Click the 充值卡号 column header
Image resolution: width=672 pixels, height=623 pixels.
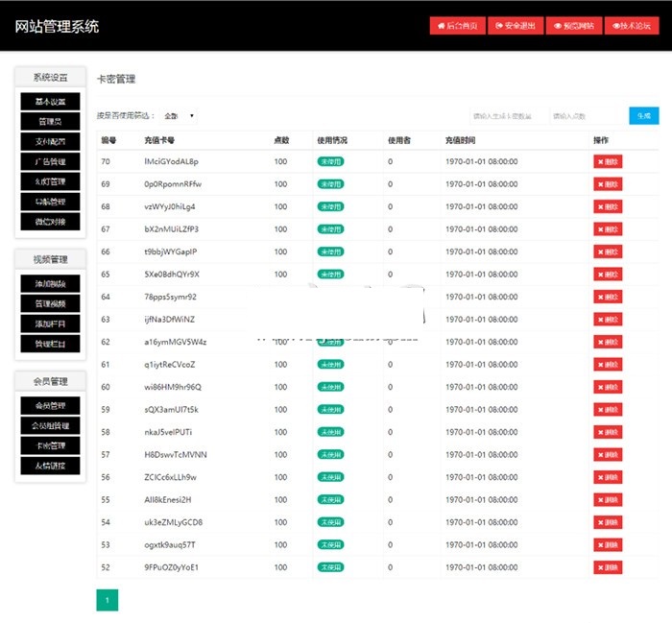[x=159, y=140]
